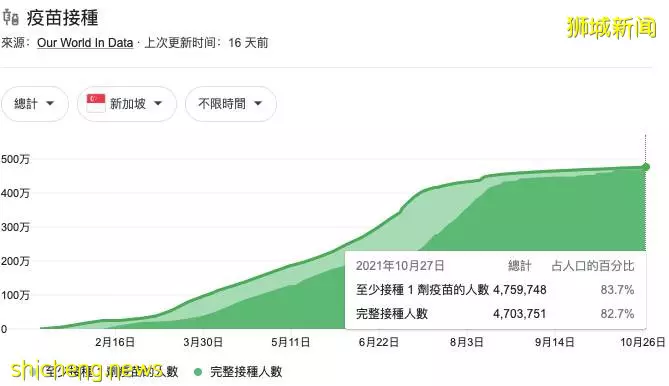
Task: Click the 10月26日 date axis label
Action: tap(643, 342)
